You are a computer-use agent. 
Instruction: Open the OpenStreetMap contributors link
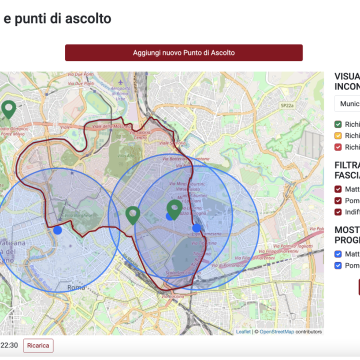point(277,332)
